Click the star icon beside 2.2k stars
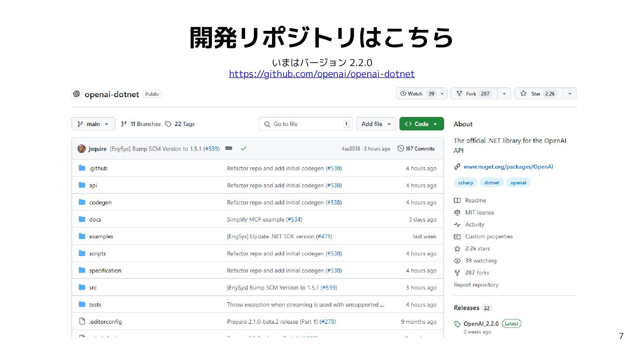Image resolution: width=644 pixels, height=362 pixels. tap(457, 249)
